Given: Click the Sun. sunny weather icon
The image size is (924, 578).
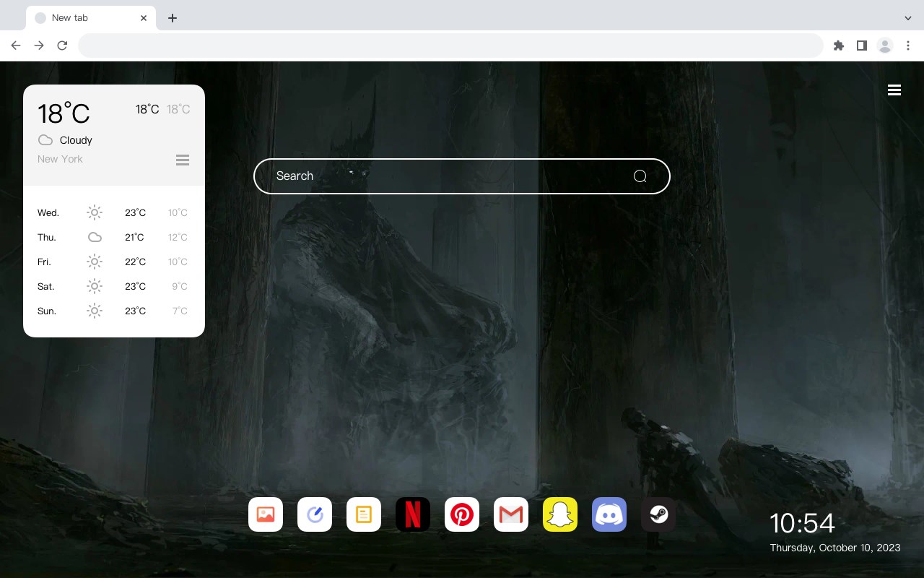Looking at the screenshot, I should [x=95, y=311].
